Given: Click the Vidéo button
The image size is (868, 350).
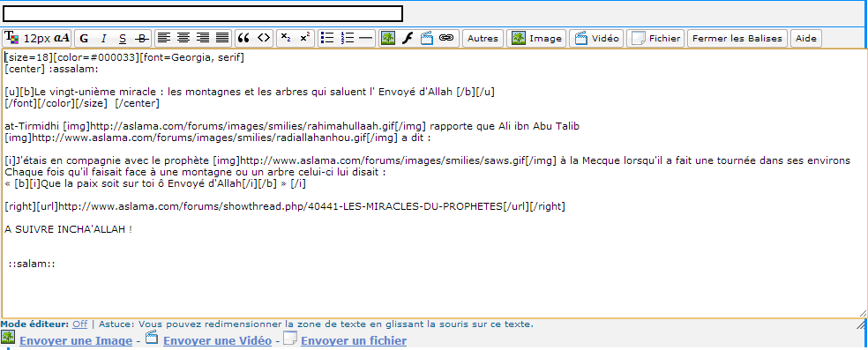Looking at the screenshot, I should pyautogui.click(x=596, y=38).
